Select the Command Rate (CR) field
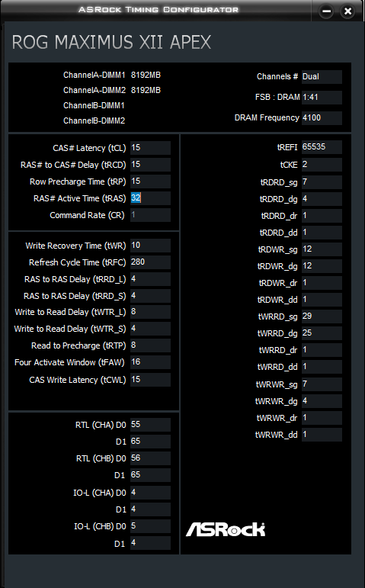This screenshot has width=365, height=588. (x=150, y=215)
